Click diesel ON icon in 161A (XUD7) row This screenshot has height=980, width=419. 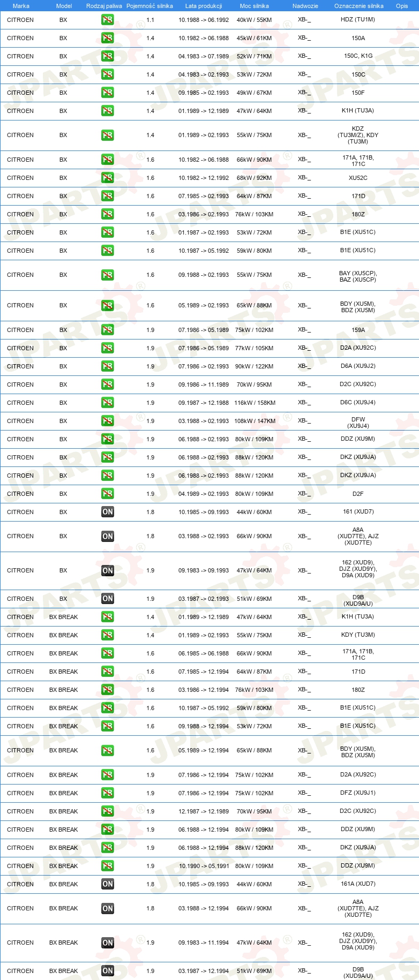point(108,884)
